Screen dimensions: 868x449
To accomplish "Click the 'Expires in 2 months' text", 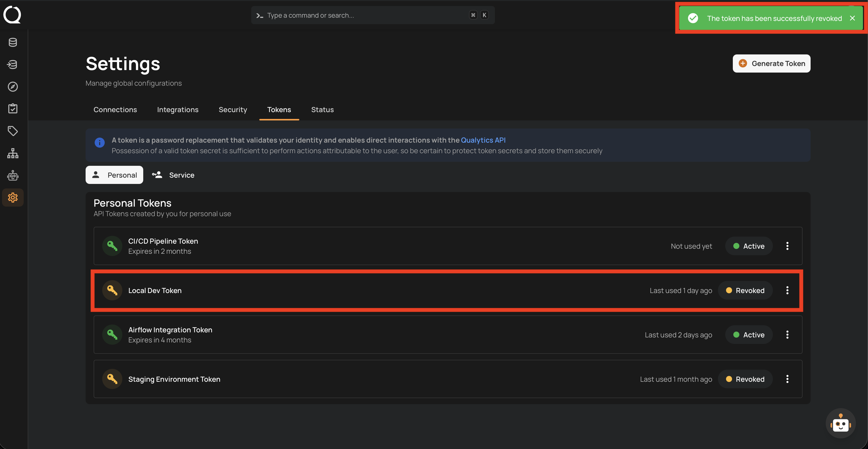I will coord(159,251).
